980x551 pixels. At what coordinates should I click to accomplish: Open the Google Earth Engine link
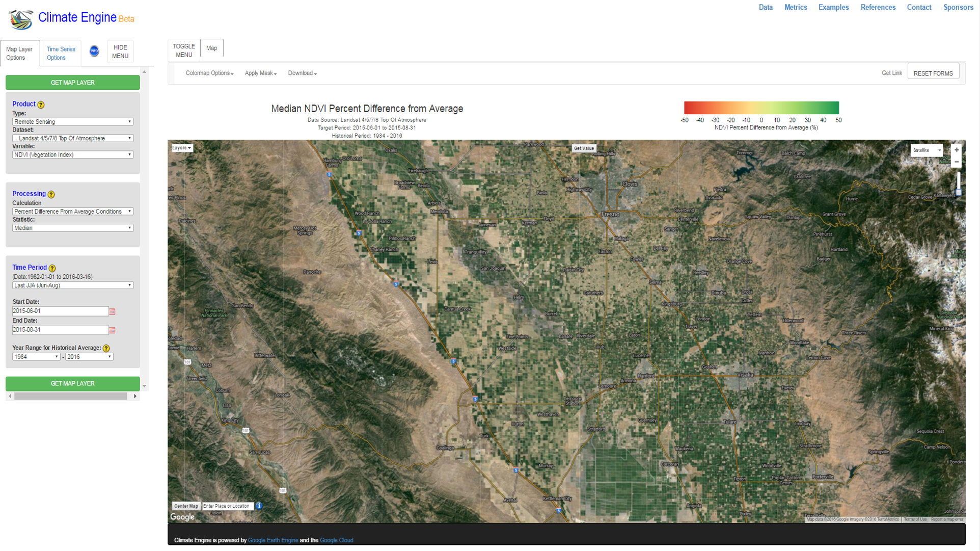tap(273, 540)
